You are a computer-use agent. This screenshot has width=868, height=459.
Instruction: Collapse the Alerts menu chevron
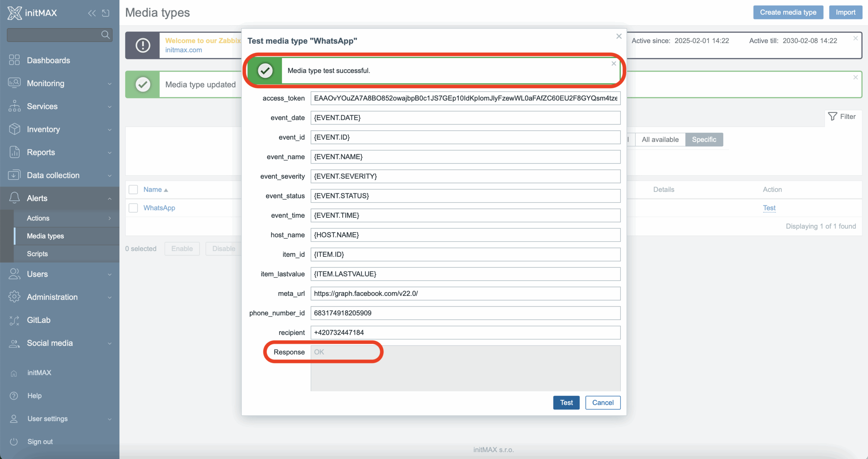click(110, 198)
